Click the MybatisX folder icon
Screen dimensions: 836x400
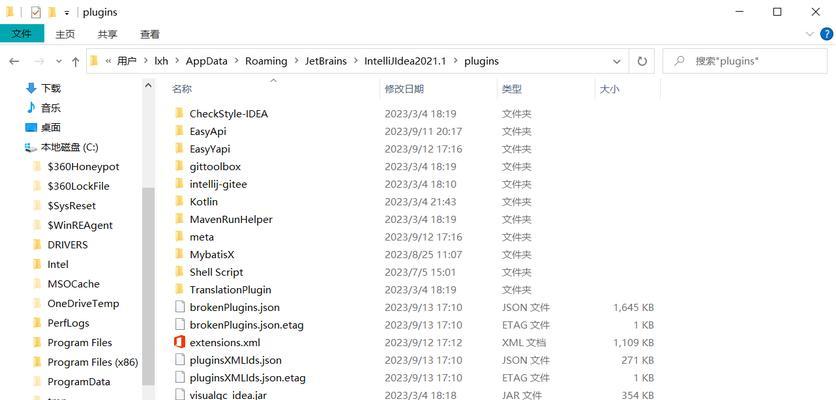179,254
